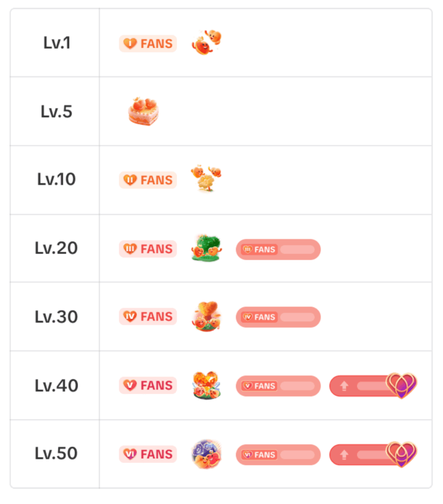Click the Lv.40 glowing heart sticker
The width and height of the screenshot is (443, 504).
click(206, 385)
